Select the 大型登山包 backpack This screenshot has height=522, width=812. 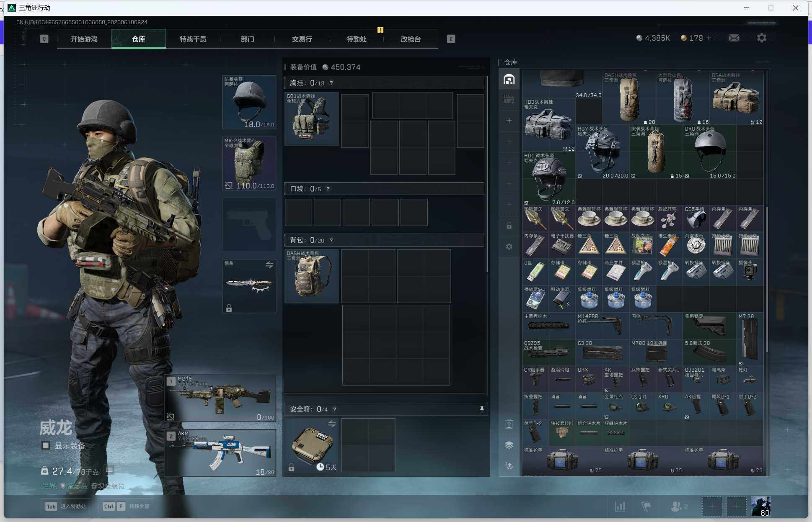(x=683, y=98)
